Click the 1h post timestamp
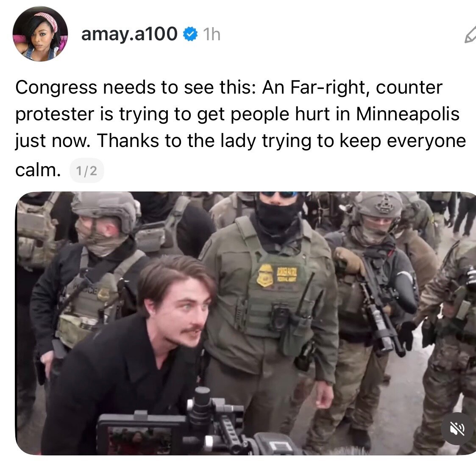Viewport: 476px width, 466px height. click(x=212, y=34)
